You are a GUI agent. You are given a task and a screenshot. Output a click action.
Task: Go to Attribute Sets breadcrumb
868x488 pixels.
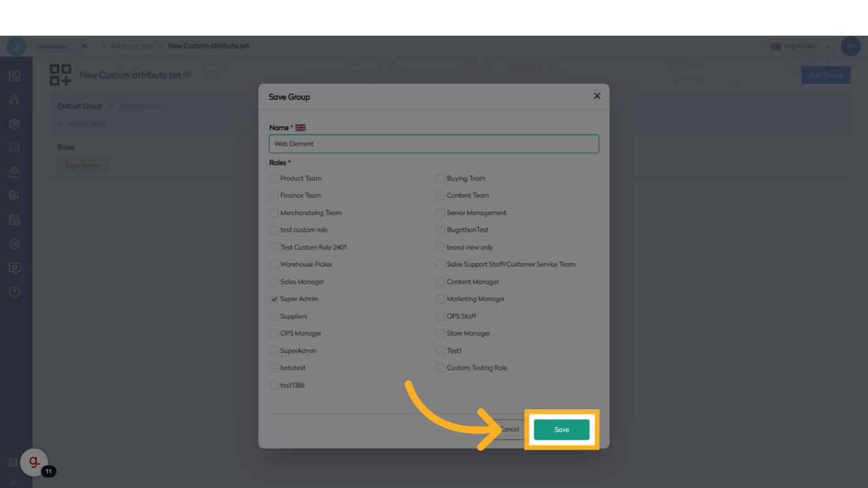(132, 47)
